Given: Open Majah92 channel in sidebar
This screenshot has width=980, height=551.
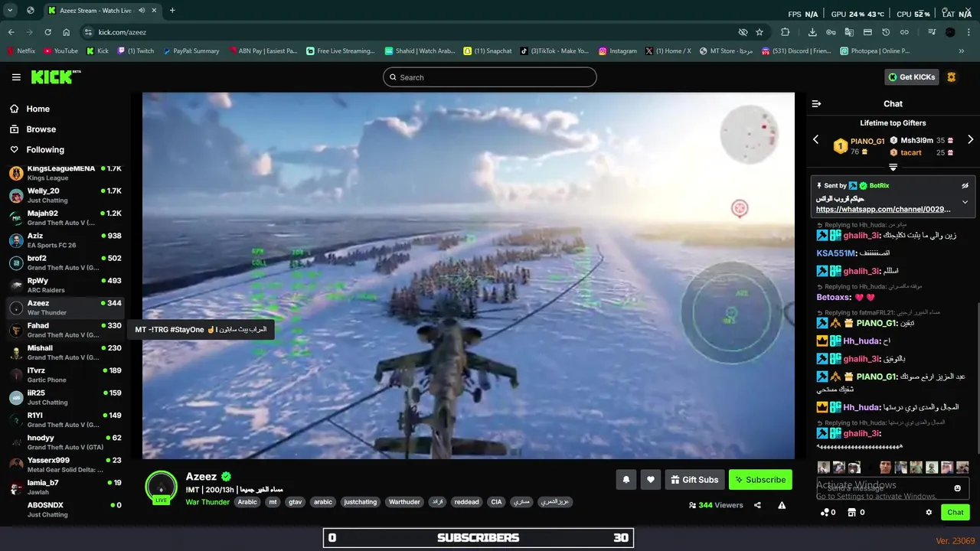Looking at the screenshot, I should point(66,218).
